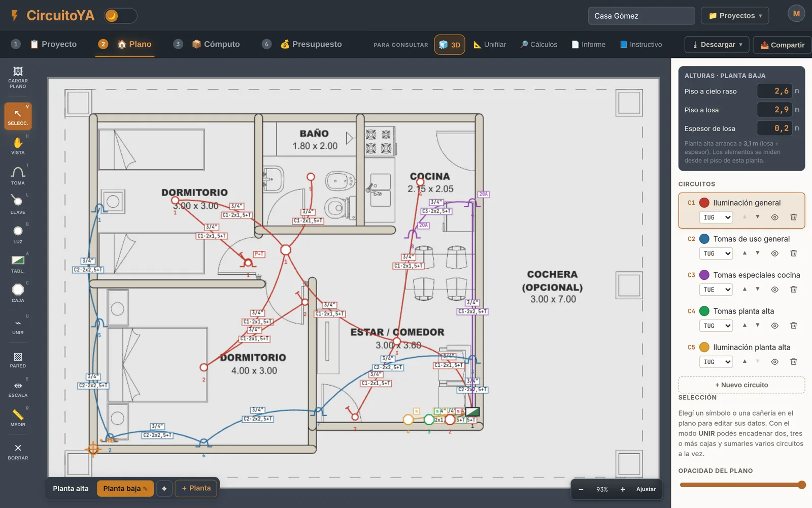
Task: Add a Nuevo circuito
Action: [741, 385]
